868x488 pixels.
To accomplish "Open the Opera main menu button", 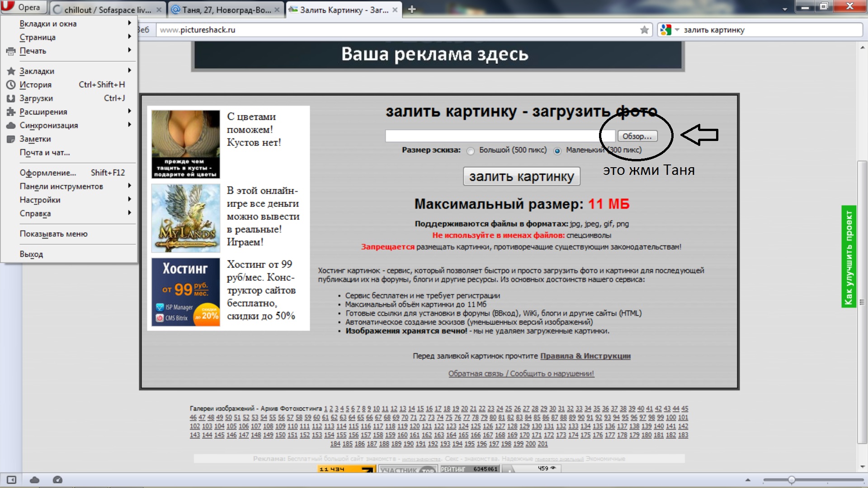I will click(24, 7).
